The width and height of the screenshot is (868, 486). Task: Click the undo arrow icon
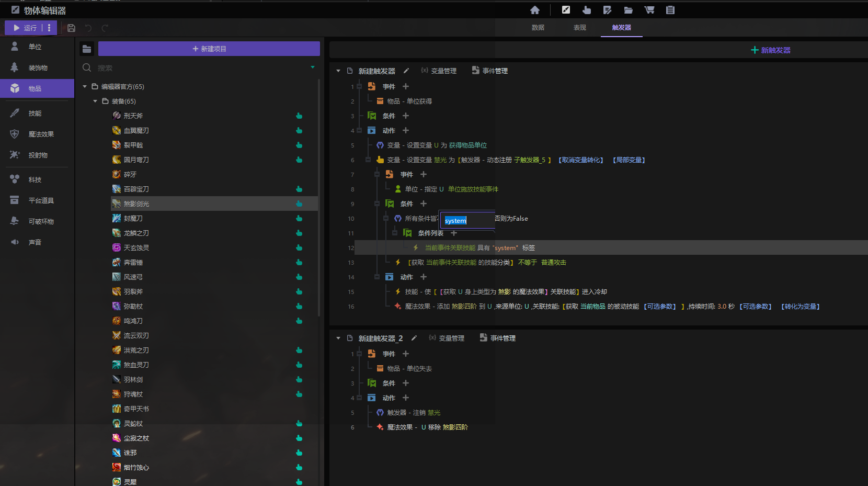pyautogui.click(x=88, y=28)
